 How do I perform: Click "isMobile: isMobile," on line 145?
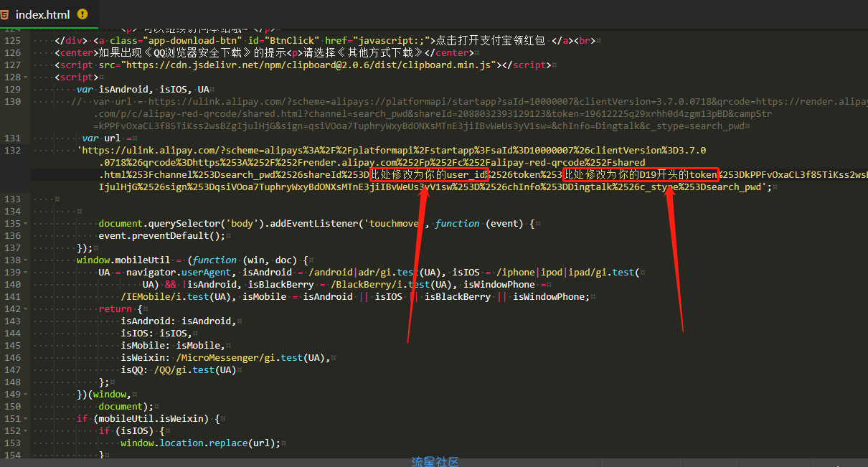click(173, 346)
